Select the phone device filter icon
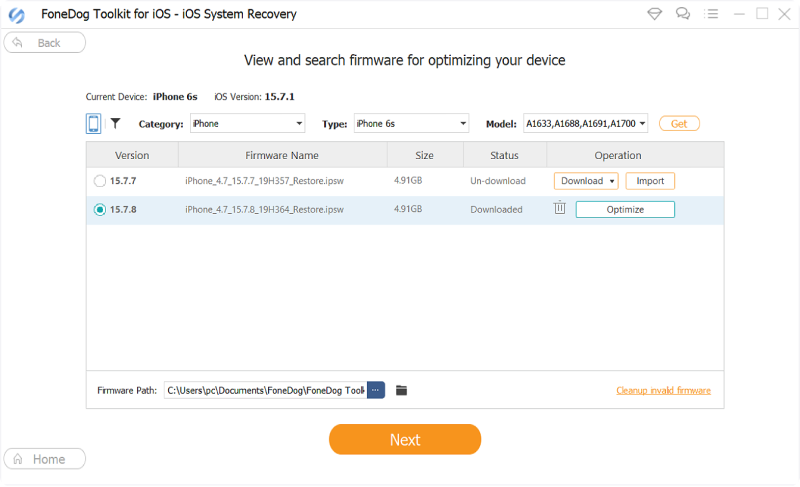Screen dimensions: 800x487 coord(93,123)
